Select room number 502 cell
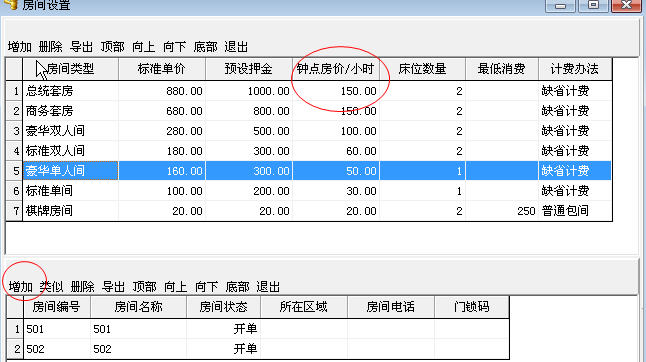The height and width of the screenshot is (362, 646). click(56, 349)
